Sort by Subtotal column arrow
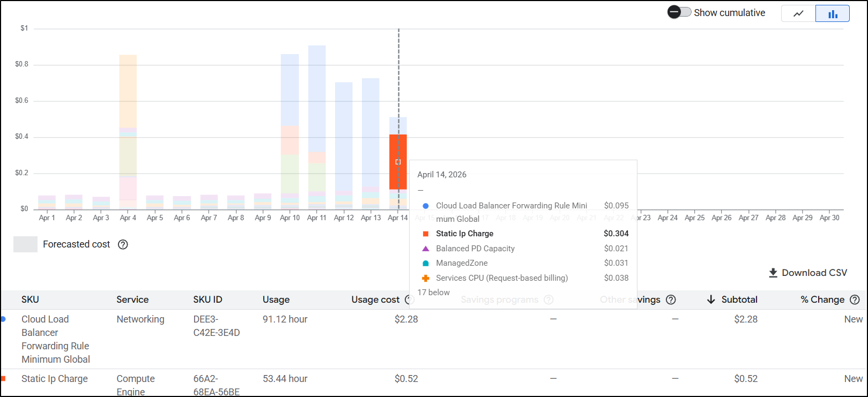 (711, 299)
